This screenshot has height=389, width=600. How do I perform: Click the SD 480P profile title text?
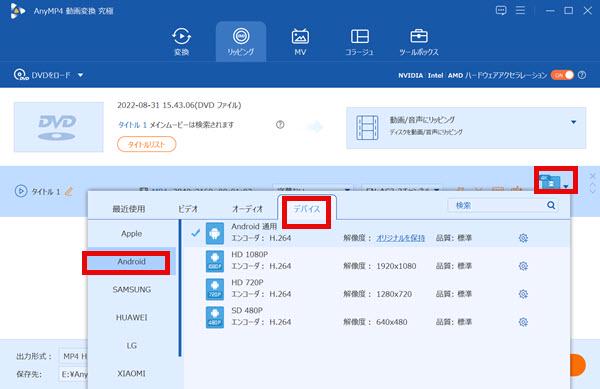[247, 310]
